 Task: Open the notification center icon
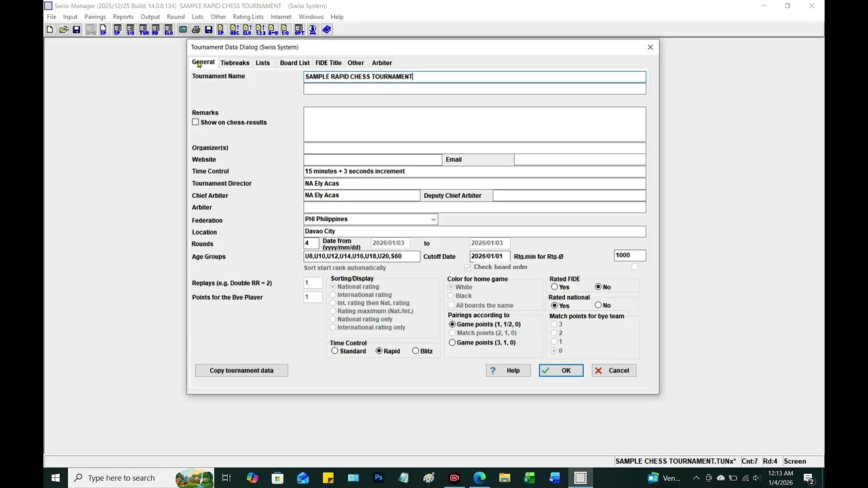tap(808, 478)
